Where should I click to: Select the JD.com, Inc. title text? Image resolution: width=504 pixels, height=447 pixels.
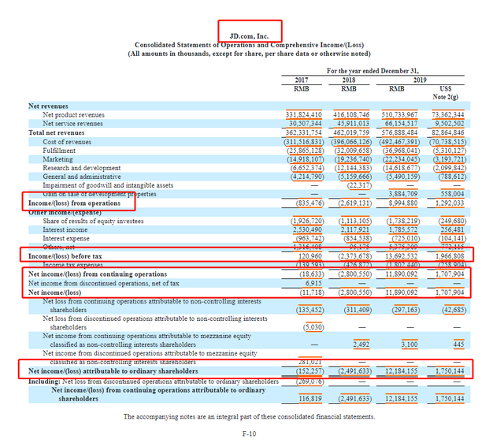[x=249, y=36]
